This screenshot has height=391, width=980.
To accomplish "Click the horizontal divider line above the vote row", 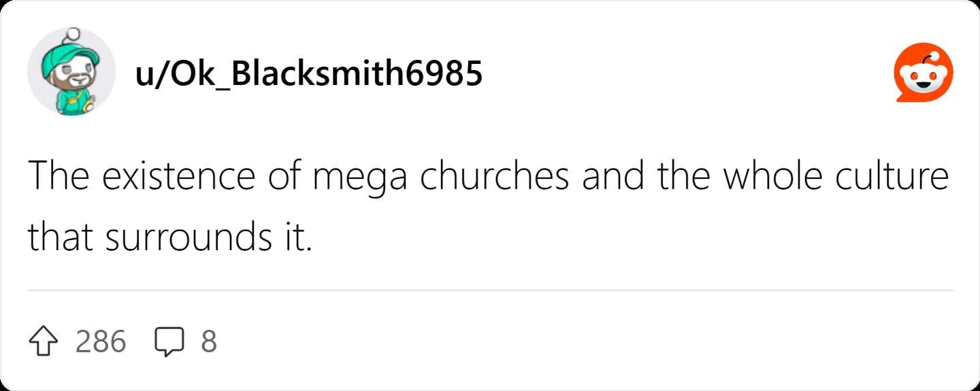I will pyautogui.click(x=490, y=290).
